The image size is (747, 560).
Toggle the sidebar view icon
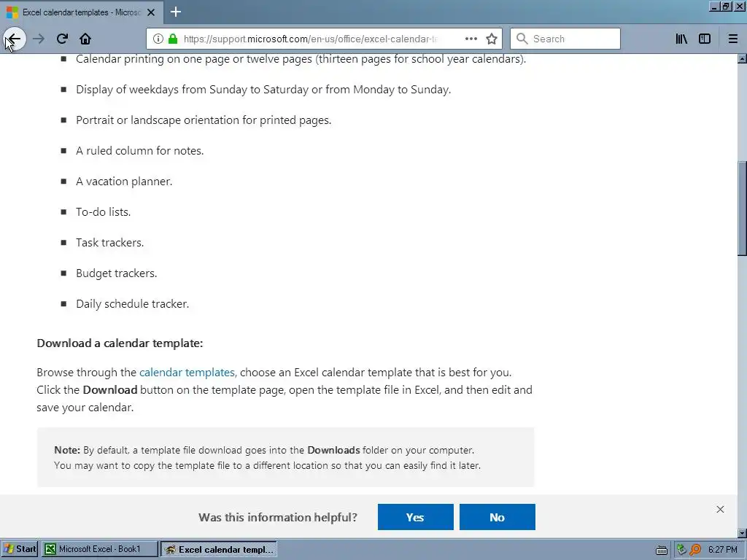(x=705, y=39)
